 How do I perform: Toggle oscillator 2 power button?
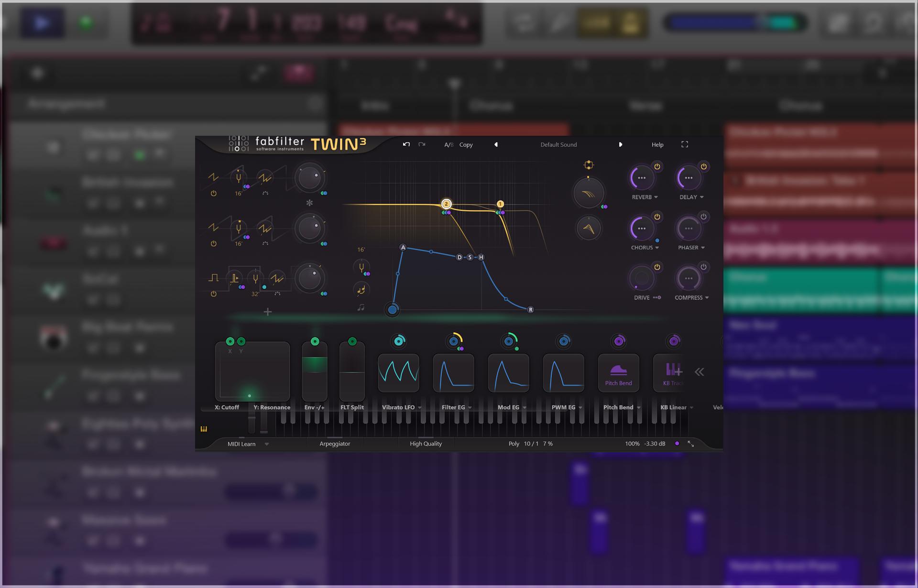click(x=213, y=244)
